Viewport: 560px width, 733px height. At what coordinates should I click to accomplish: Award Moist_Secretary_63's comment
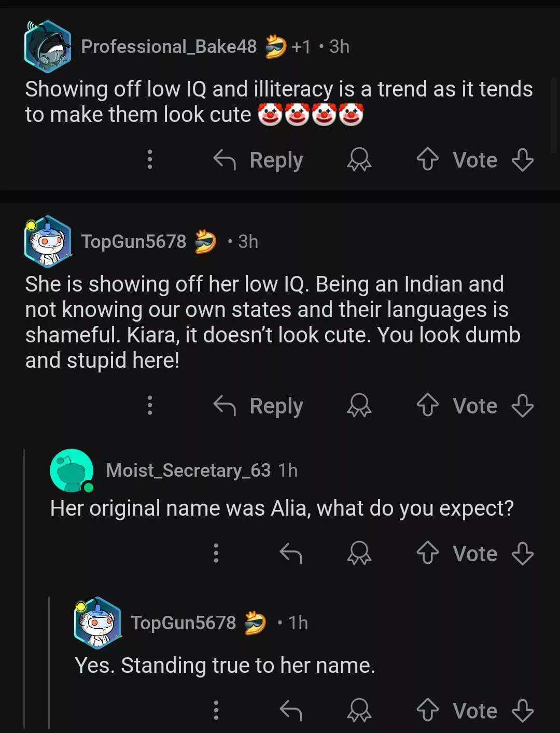pyautogui.click(x=359, y=553)
